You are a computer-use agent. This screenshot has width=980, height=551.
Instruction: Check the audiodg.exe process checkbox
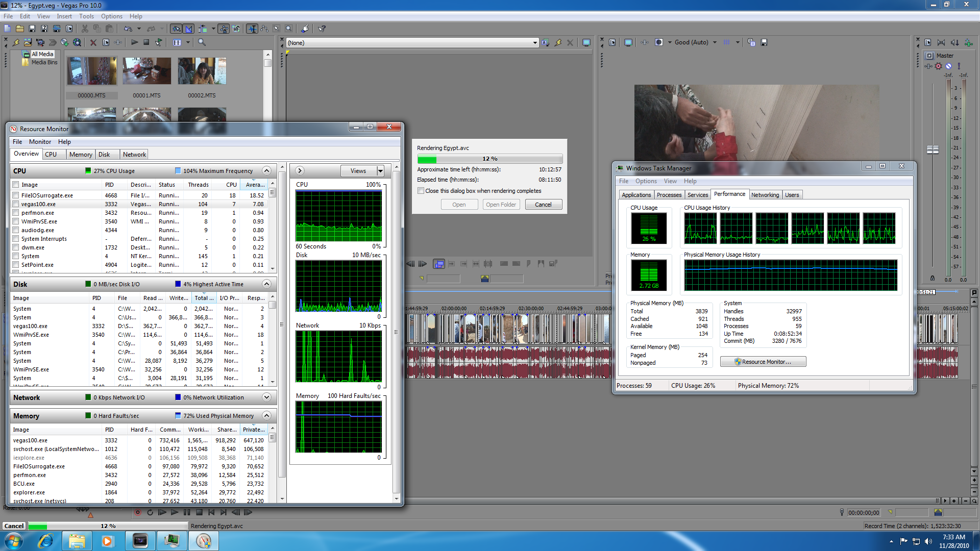16,230
